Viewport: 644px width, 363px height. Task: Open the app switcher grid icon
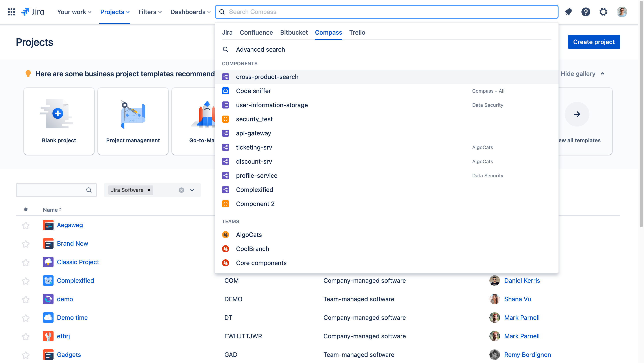point(11,12)
